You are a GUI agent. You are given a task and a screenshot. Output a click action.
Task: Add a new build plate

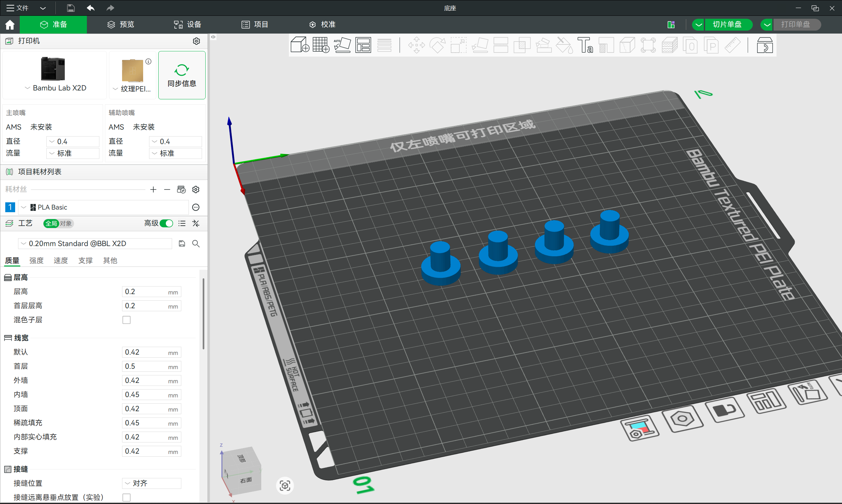(321, 45)
